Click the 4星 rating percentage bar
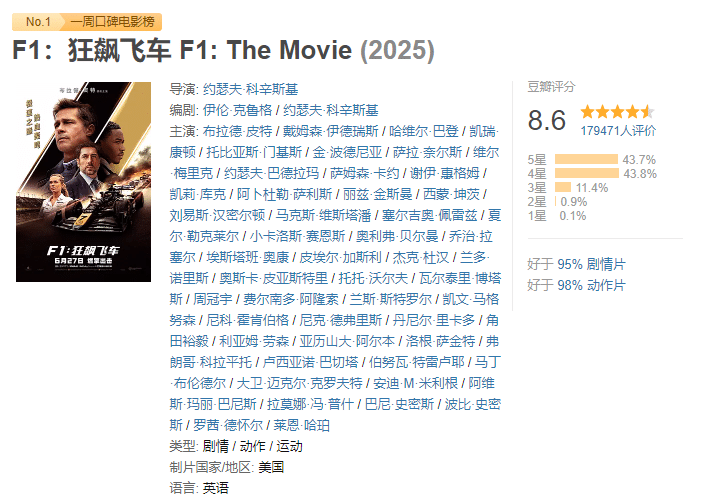This screenshot has width=705, height=498. (x=586, y=173)
